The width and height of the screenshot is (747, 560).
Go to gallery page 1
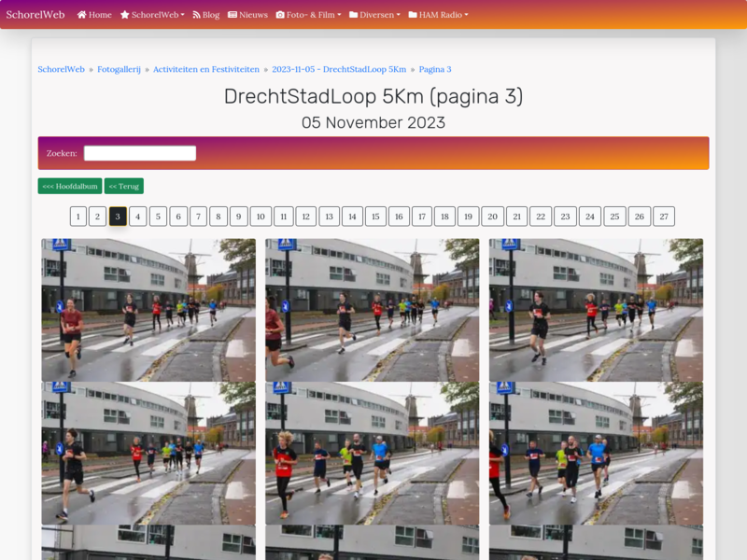(x=78, y=217)
